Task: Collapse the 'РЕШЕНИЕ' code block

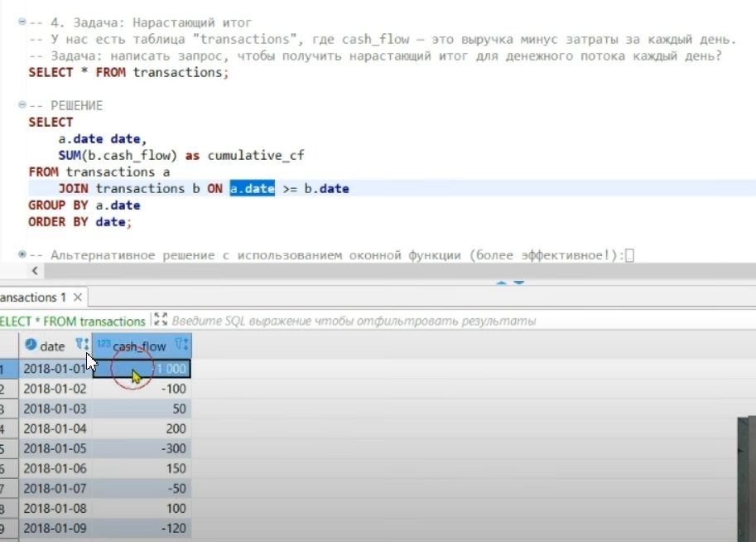Action: pos(22,106)
